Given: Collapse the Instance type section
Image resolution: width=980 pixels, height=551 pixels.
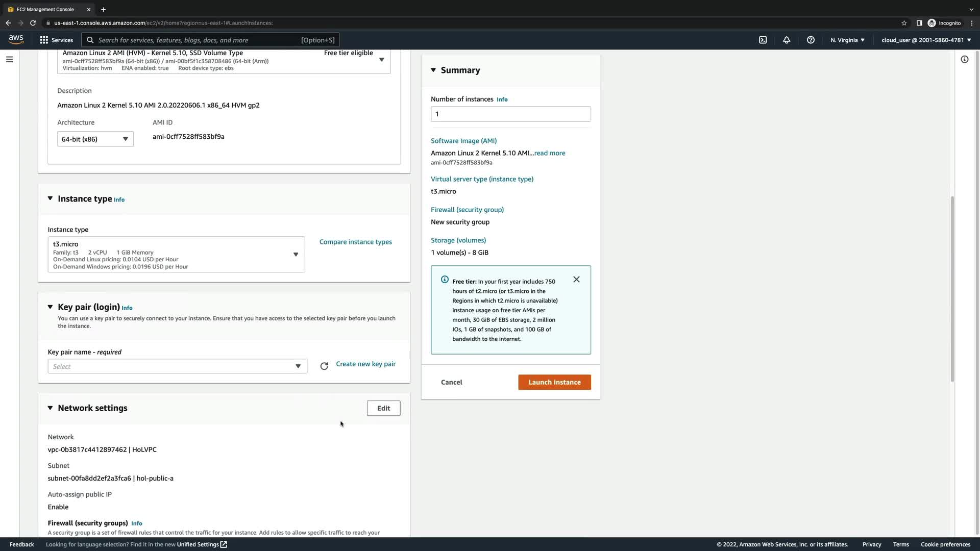Looking at the screenshot, I should 50,198.
